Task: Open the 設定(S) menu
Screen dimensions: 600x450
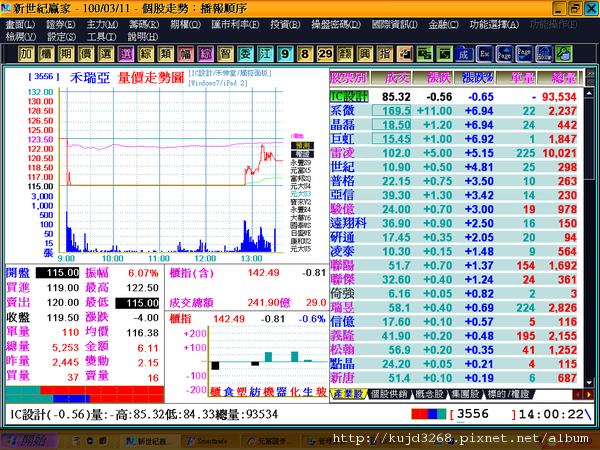Action: (x=61, y=37)
